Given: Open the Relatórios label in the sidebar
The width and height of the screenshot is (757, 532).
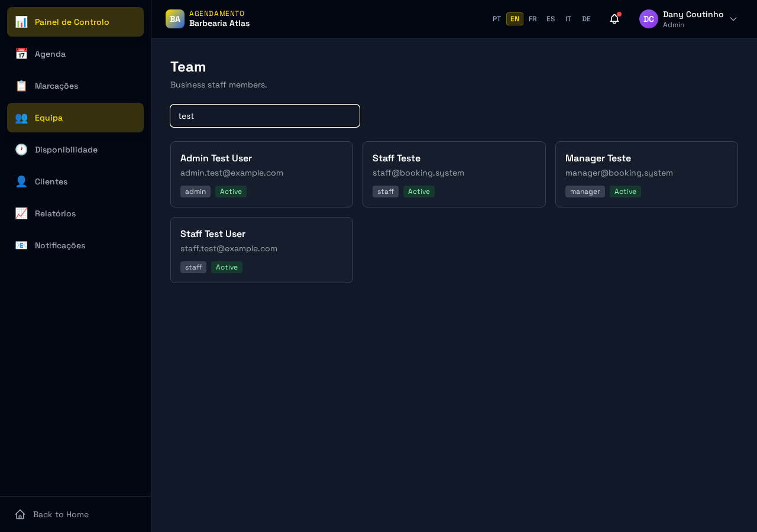Looking at the screenshot, I should click(x=55, y=213).
